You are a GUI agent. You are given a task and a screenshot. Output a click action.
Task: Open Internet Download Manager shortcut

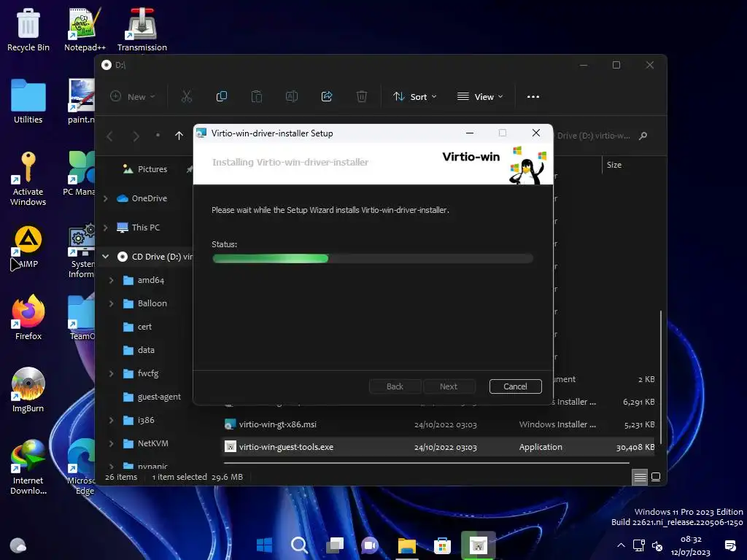pyautogui.click(x=28, y=467)
